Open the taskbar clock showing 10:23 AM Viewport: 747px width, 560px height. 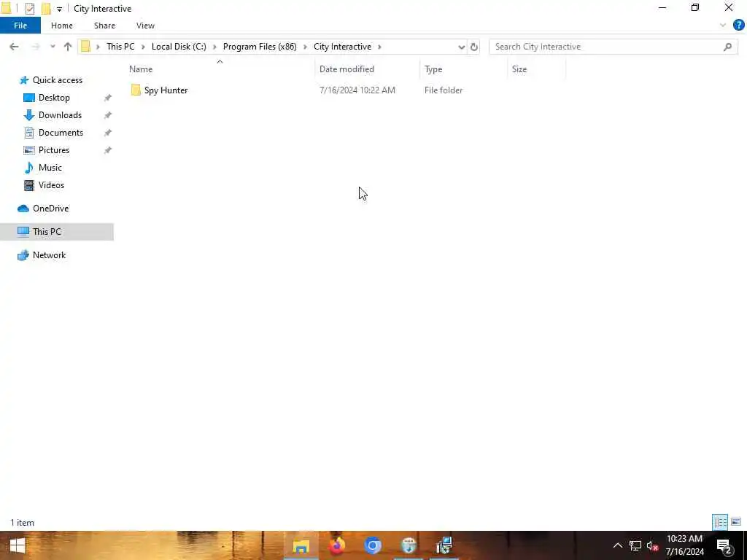(x=684, y=545)
